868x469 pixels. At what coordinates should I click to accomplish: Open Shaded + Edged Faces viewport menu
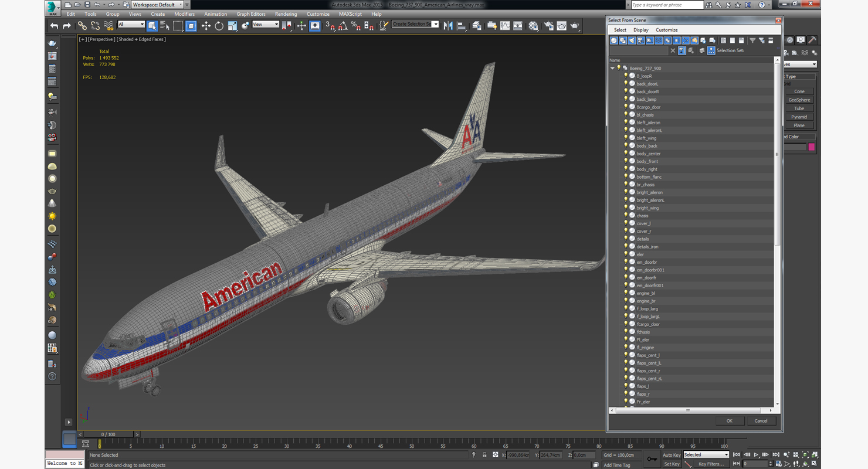click(x=141, y=39)
